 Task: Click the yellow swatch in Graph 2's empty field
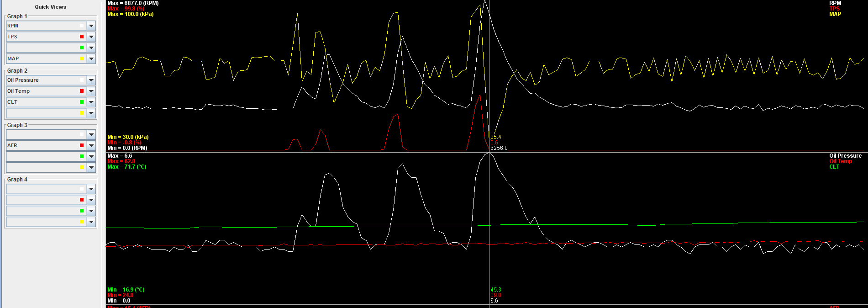tap(82, 113)
